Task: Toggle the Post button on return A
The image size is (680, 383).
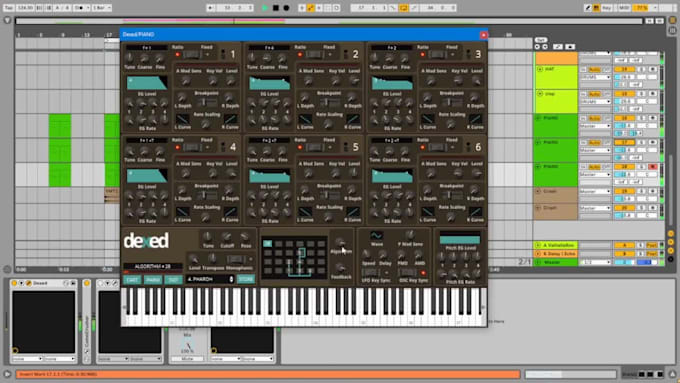Action: click(652, 246)
